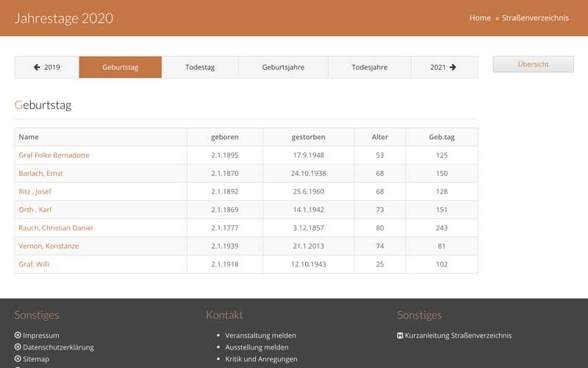
Task: Click the icon beside Datenschutzerklärung
Action: click(18, 347)
